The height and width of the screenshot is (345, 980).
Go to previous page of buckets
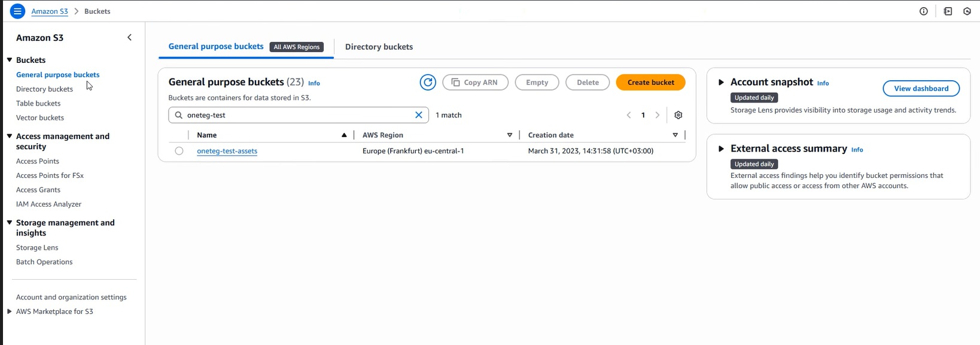pos(629,115)
